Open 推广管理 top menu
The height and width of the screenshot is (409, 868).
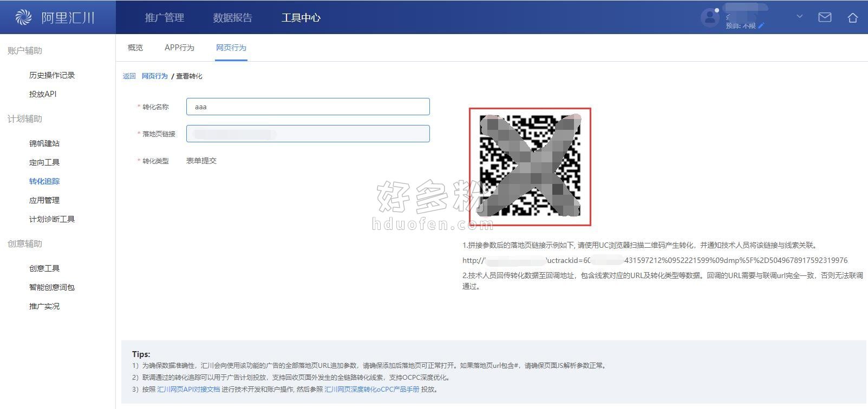tap(165, 17)
